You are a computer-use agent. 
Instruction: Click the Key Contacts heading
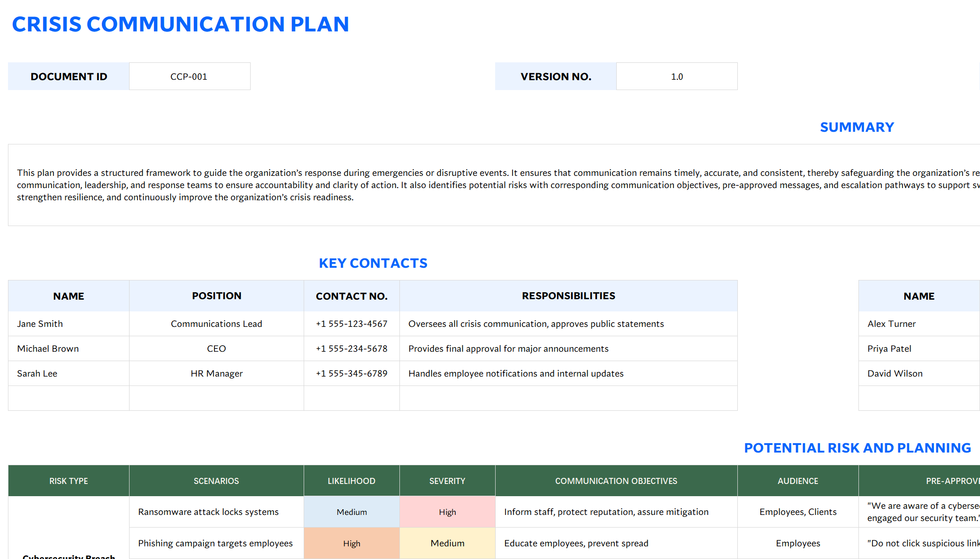tap(373, 263)
